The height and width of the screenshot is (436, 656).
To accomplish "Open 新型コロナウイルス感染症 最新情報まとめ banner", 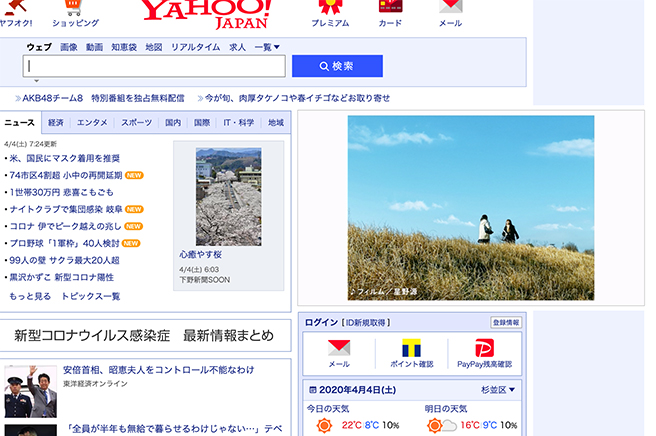I will (x=144, y=336).
